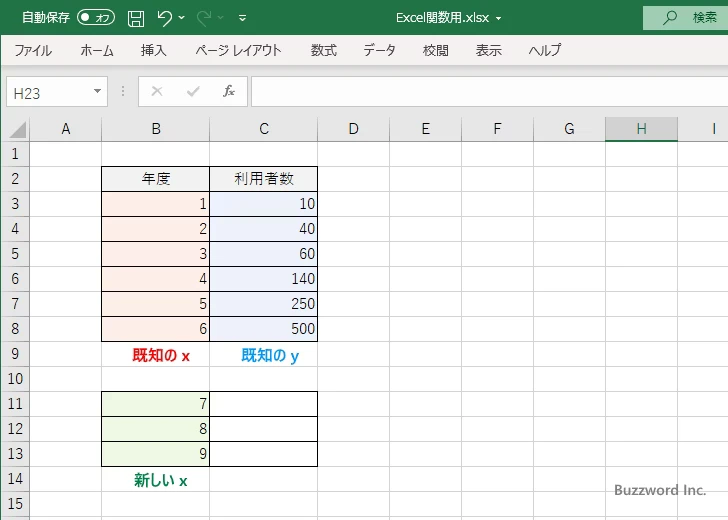Screen dimensions: 728x520
Task: Select column H header
Action: tap(642, 129)
